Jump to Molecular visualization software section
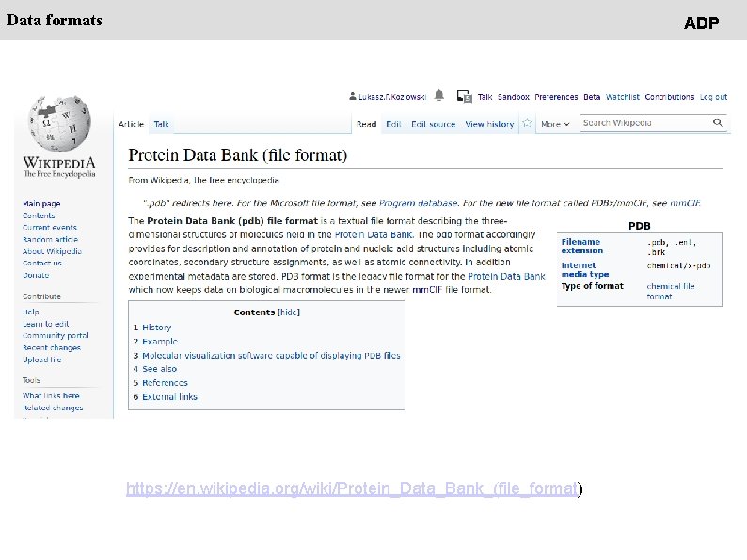 [271, 355]
